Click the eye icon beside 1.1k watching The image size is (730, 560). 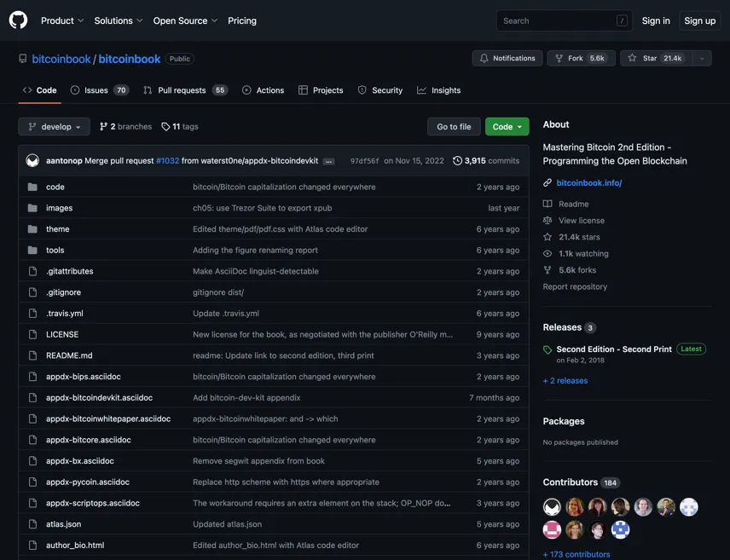coord(547,253)
